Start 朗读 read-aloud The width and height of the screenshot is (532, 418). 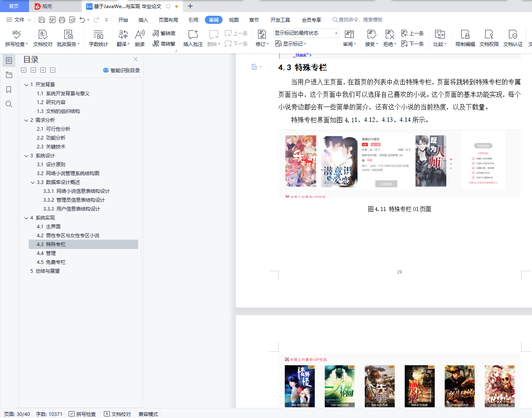(140, 38)
